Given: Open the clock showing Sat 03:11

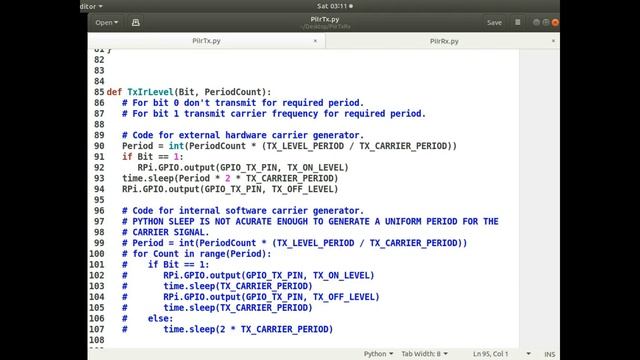Looking at the screenshot, I should [335, 6].
